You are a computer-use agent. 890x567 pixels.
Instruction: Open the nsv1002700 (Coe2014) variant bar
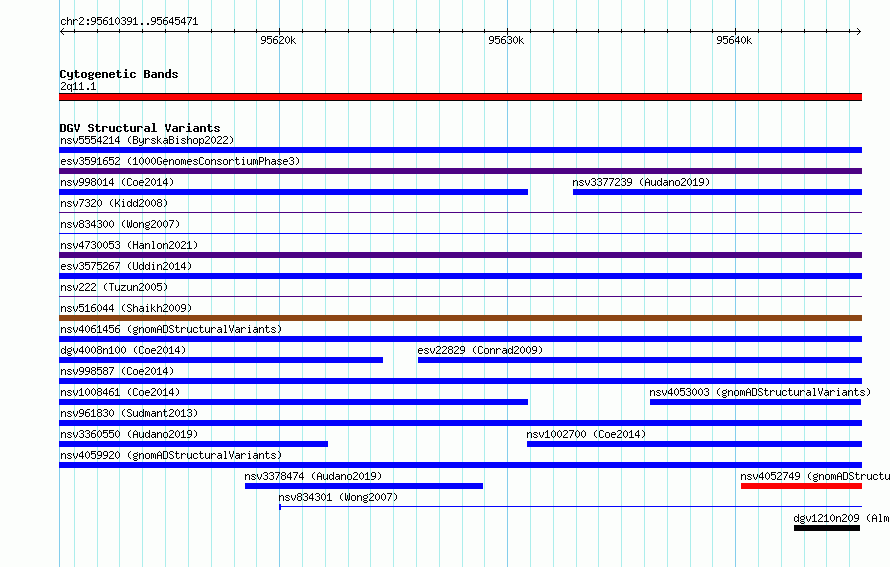tap(694, 444)
